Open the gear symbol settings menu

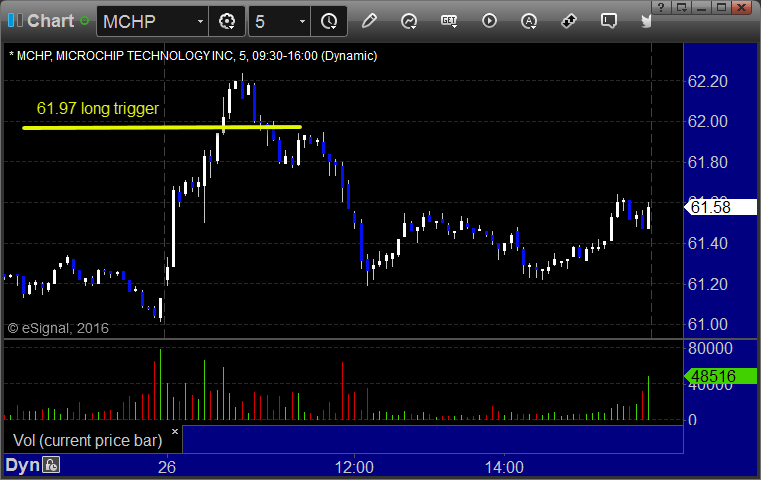coord(227,21)
